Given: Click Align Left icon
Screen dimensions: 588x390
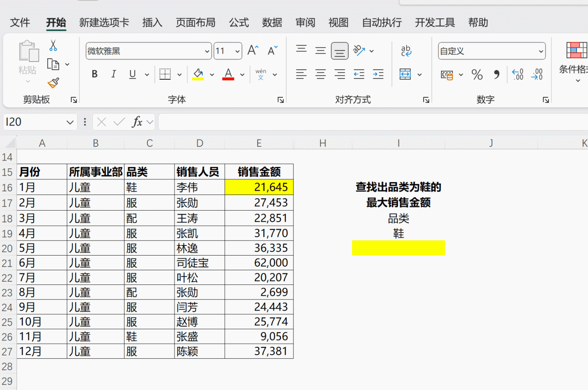Looking at the screenshot, I should [301, 74].
